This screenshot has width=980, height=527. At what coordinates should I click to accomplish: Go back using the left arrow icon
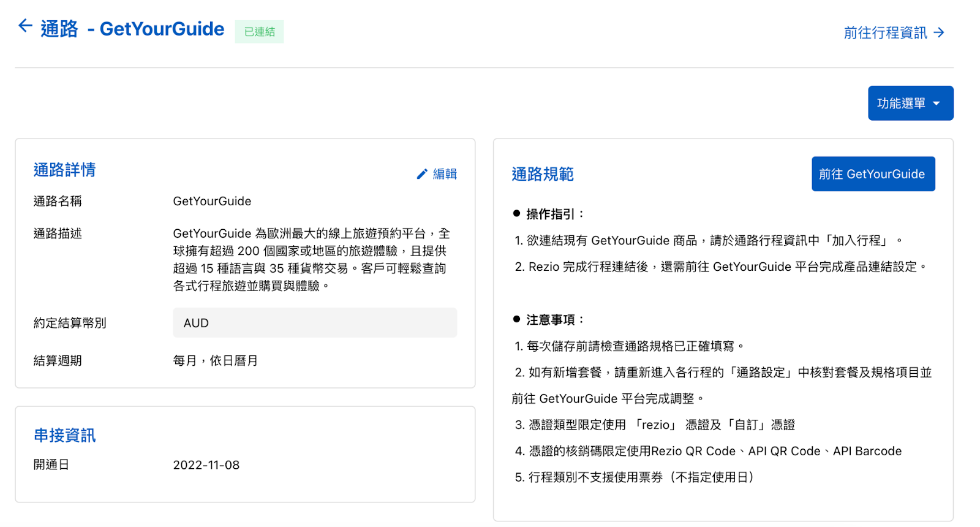[25, 26]
